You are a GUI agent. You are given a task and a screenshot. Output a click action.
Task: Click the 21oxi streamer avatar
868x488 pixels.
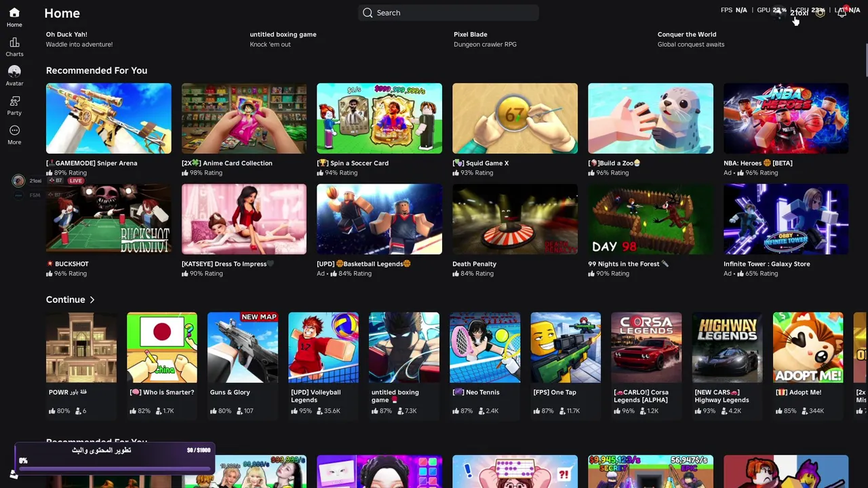(18, 180)
